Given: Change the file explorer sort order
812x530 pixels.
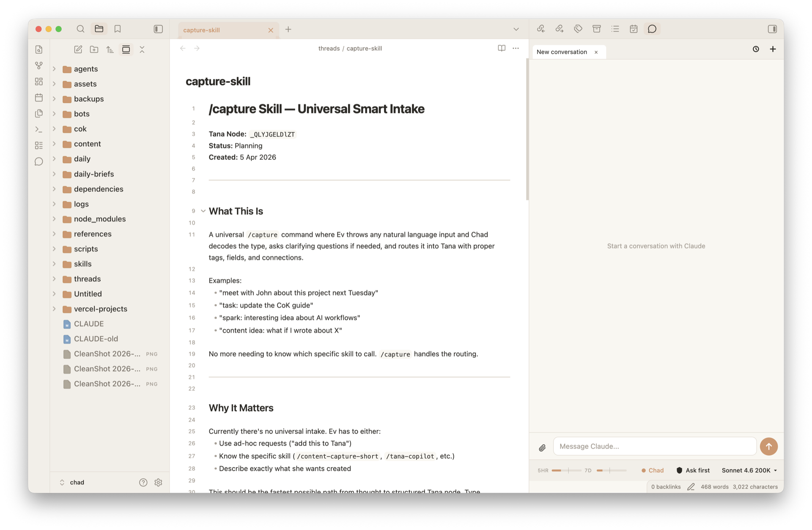Looking at the screenshot, I should point(110,49).
